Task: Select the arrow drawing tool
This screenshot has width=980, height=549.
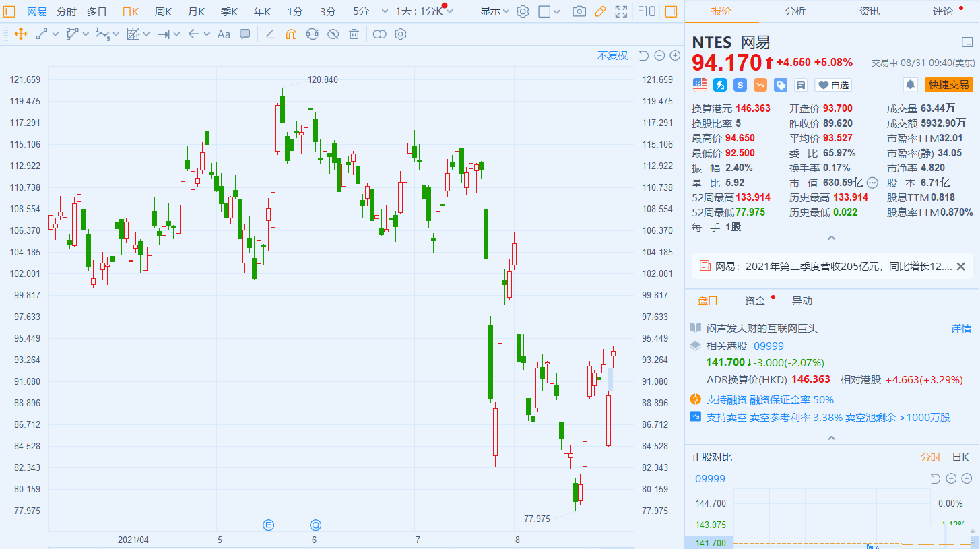Action: (193, 34)
